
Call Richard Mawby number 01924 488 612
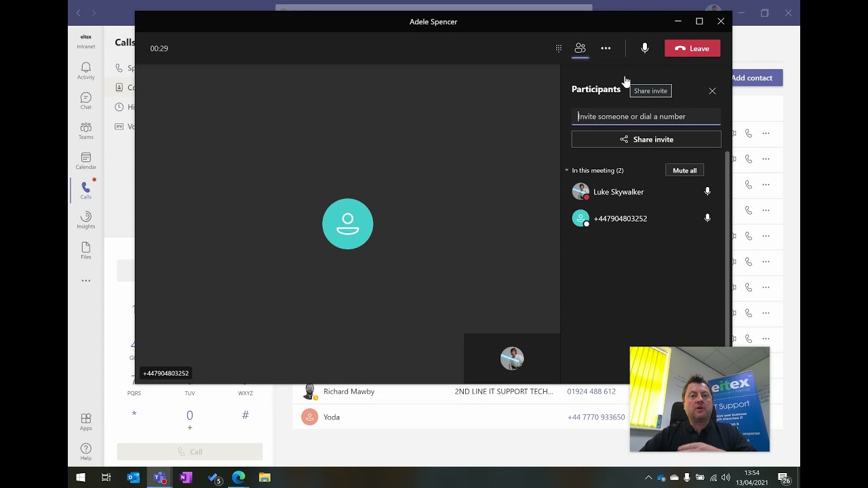(x=591, y=391)
